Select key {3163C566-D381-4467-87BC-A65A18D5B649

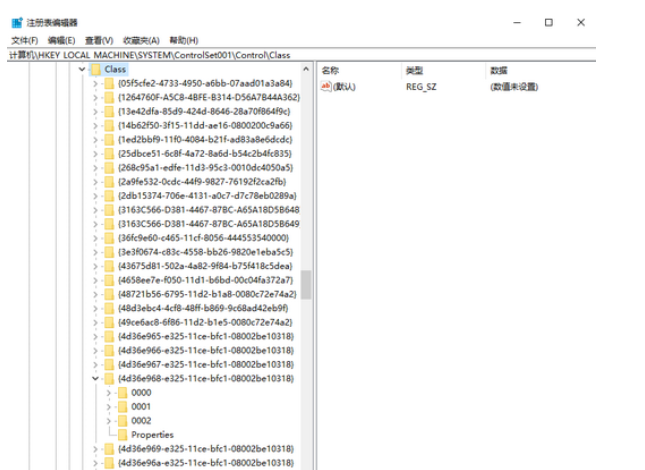pyautogui.click(x=209, y=224)
